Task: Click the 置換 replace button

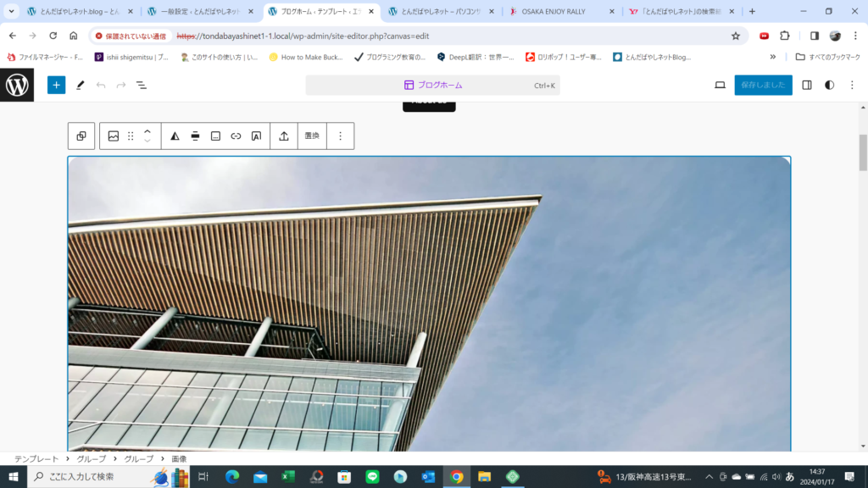Action: (311, 136)
